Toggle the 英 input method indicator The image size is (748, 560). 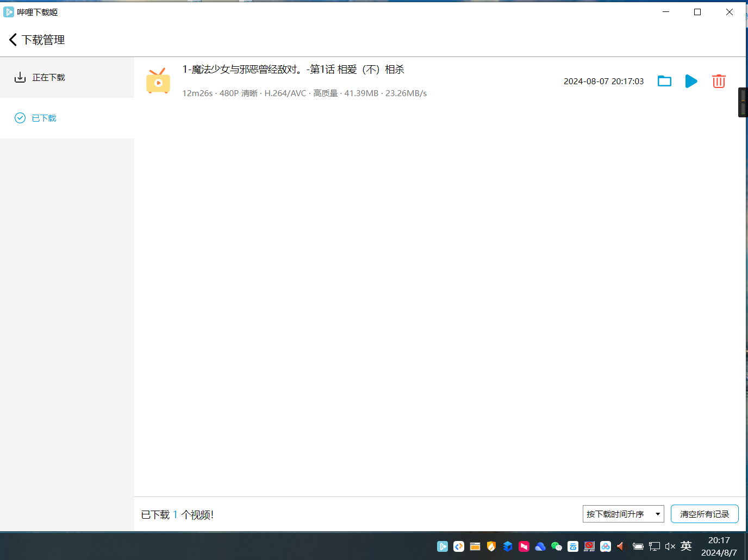tap(686, 546)
